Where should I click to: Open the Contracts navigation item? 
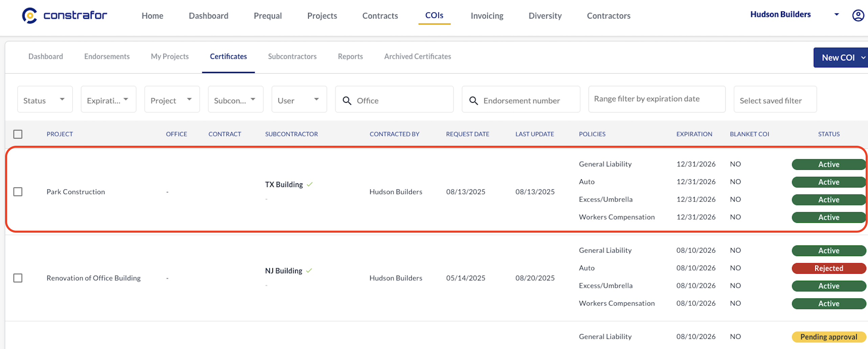coord(380,16)
